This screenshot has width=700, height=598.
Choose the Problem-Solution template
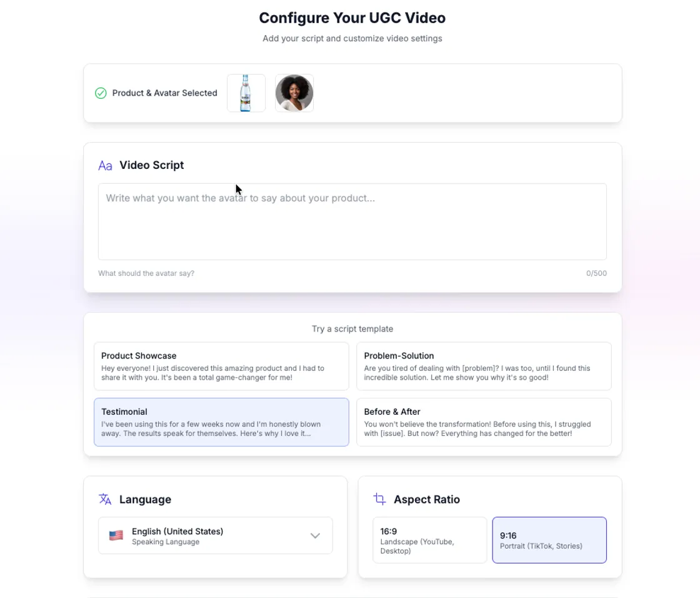484,366
